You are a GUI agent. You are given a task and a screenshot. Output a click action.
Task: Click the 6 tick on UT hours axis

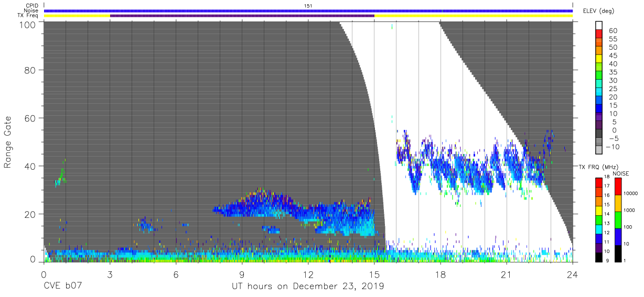click(x=176, y=274)
